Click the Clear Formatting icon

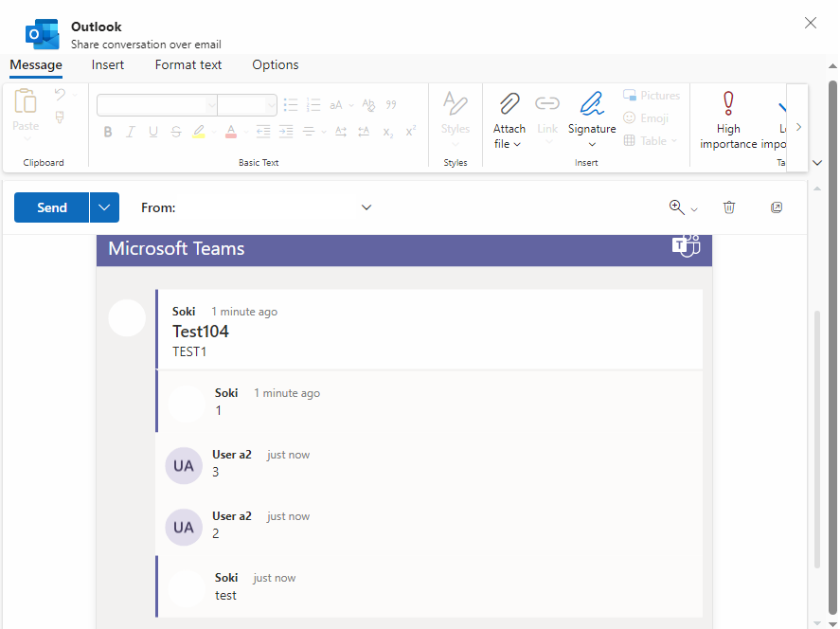[x=368, y=105]
